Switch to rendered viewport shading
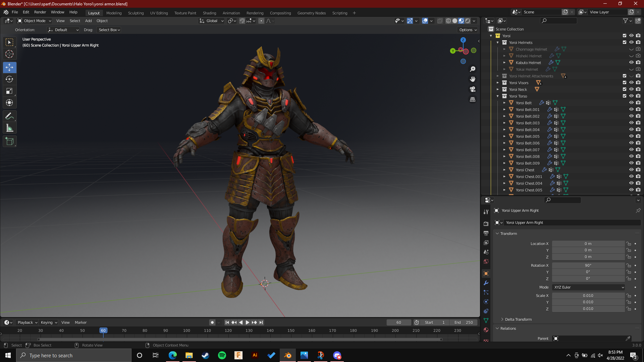Screen dimensions: 644x362 coord(468,21)
